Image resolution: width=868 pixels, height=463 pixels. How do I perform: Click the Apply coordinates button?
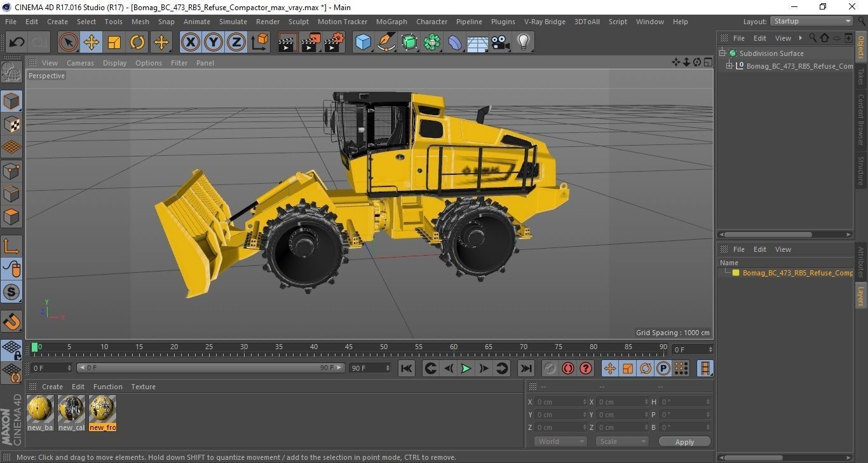click(684, 441)
